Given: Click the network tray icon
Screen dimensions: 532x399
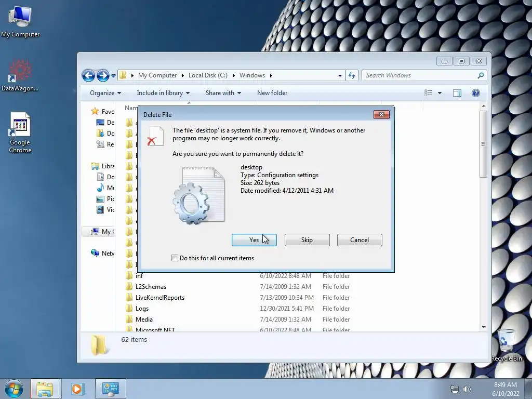Looking at the screenshot, I should [454, 389].
